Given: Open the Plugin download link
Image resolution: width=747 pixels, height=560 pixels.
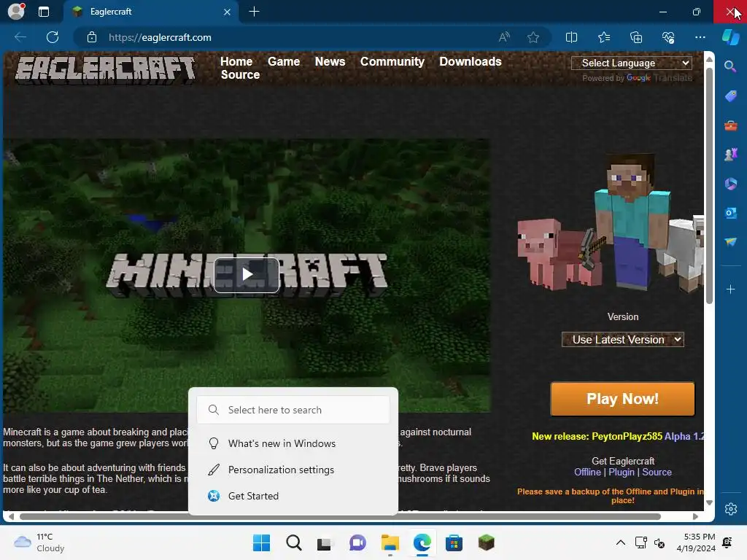Looking at the screenshot, I should click(x=622, y=472).
